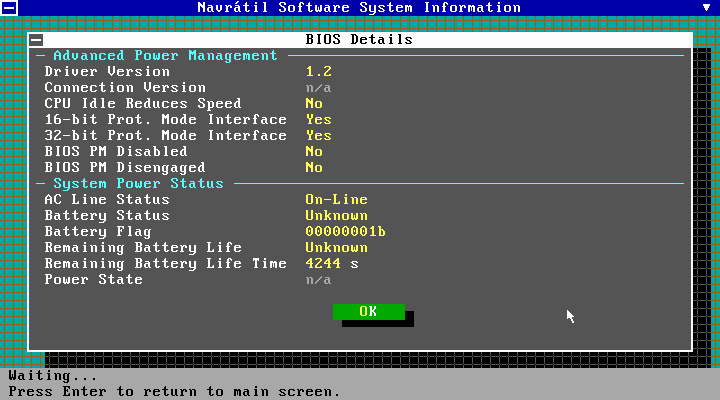
Task: Select the Battery Status label
Action: pos(107,216)
